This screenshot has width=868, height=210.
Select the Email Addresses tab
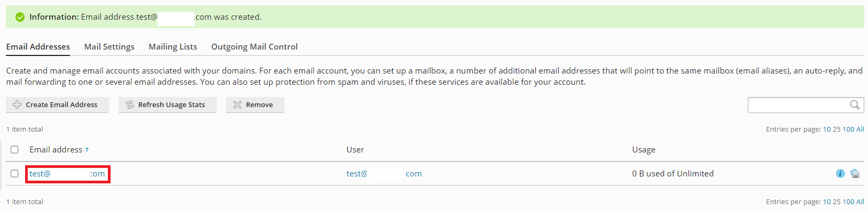pyautogui.click(x=38, y=47)
